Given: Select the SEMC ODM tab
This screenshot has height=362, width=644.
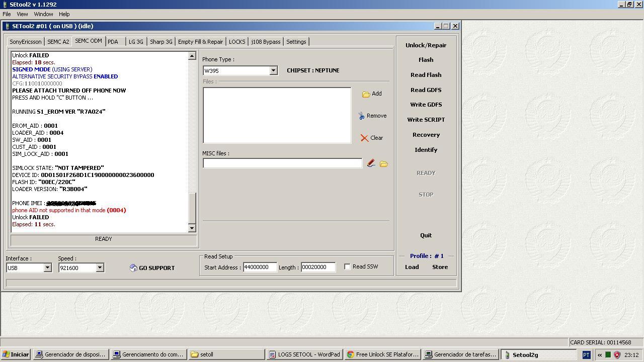Looking at the screenshot, I should click(89, 41).
